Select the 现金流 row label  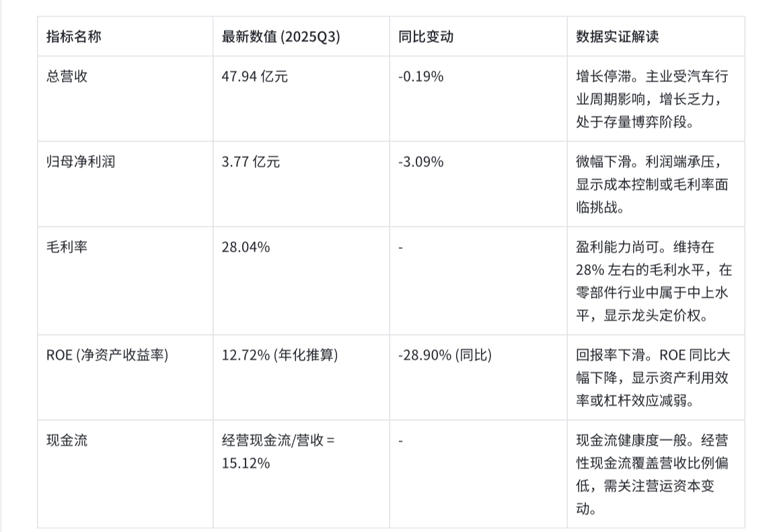67,440
